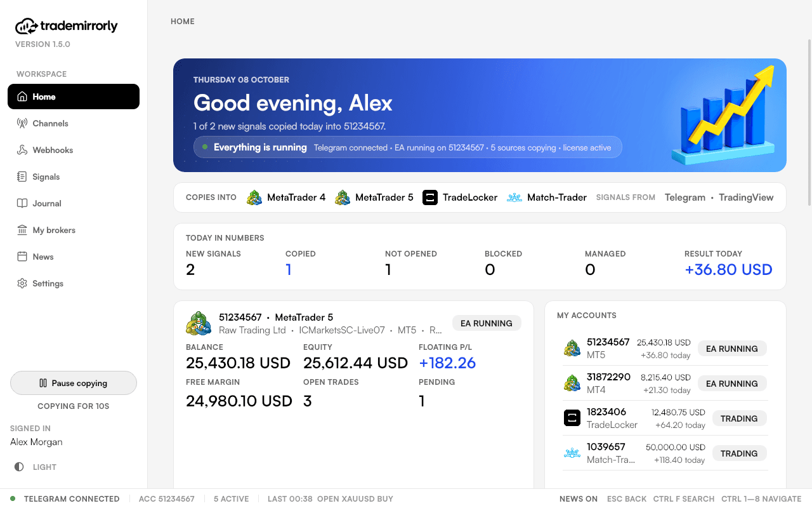Go to the Webhooks section
The image size is (812, 508).
pos(74,150)
